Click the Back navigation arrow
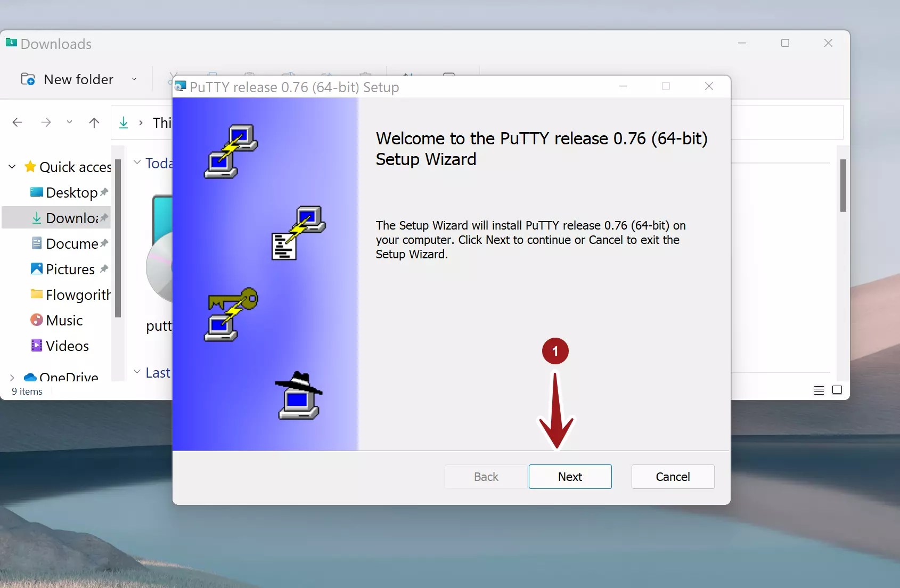Screen dimensions: 900x588 tap(18, 122)
